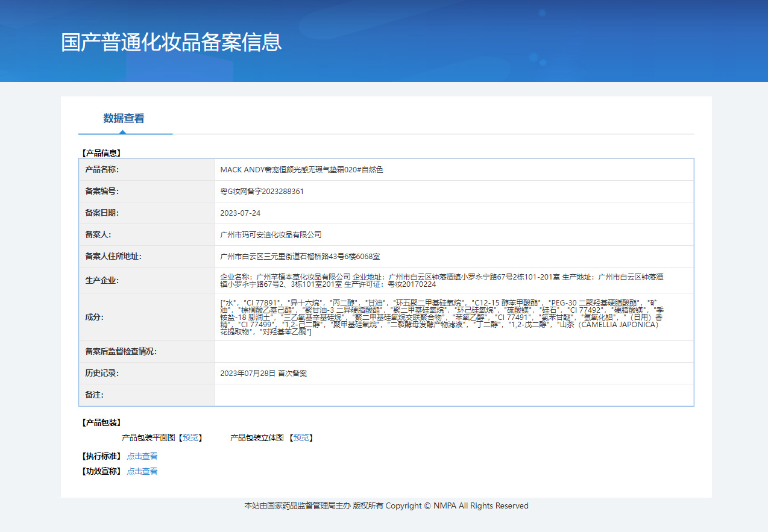Image resolution: width=768 pixels, height=532 pixels.
Task: Click the NMPA copyright footer text
Action: click(x=386, y=506)
